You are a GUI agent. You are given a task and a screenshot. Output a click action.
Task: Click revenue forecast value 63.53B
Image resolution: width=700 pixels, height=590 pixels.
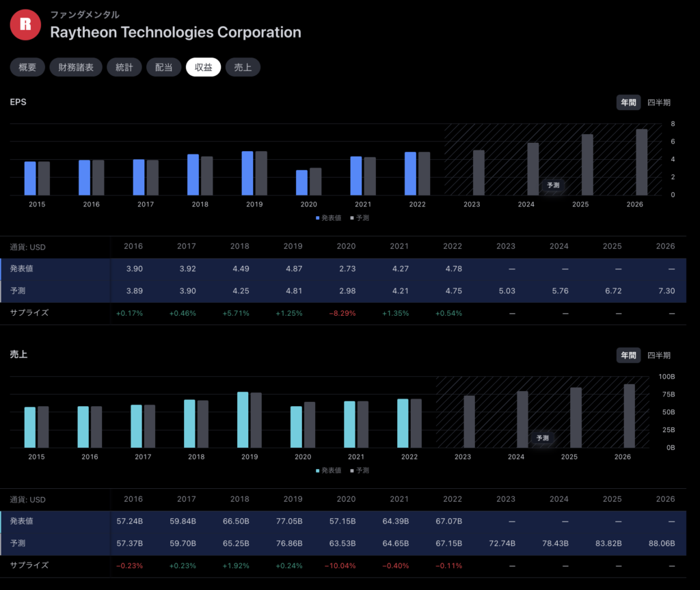342,544
